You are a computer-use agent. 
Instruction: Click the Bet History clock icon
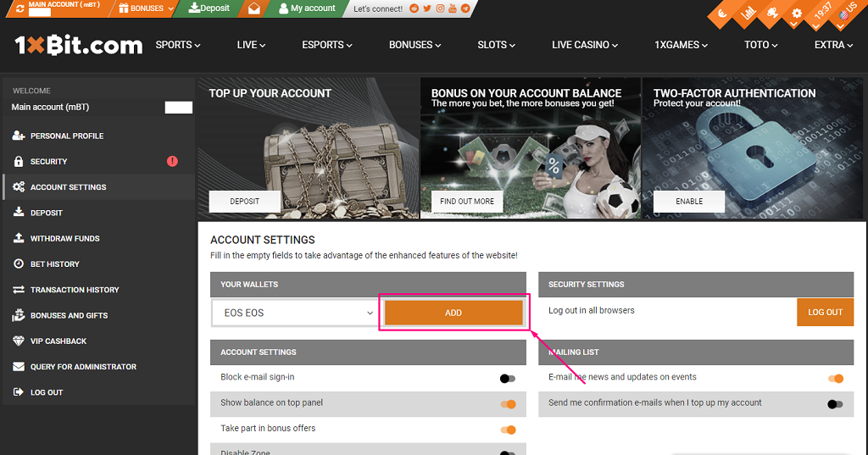click(x=19, y=264)
